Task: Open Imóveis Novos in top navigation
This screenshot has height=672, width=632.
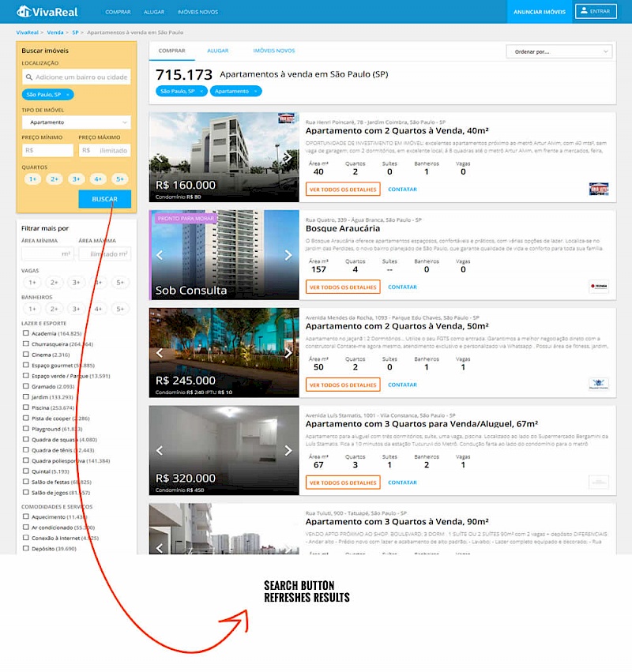Action: [197, 12]
